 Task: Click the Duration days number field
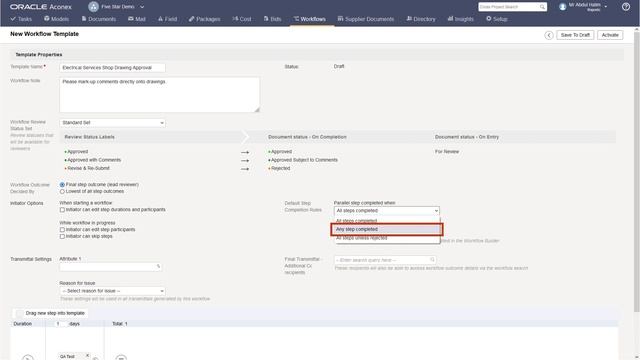point(62,324)
